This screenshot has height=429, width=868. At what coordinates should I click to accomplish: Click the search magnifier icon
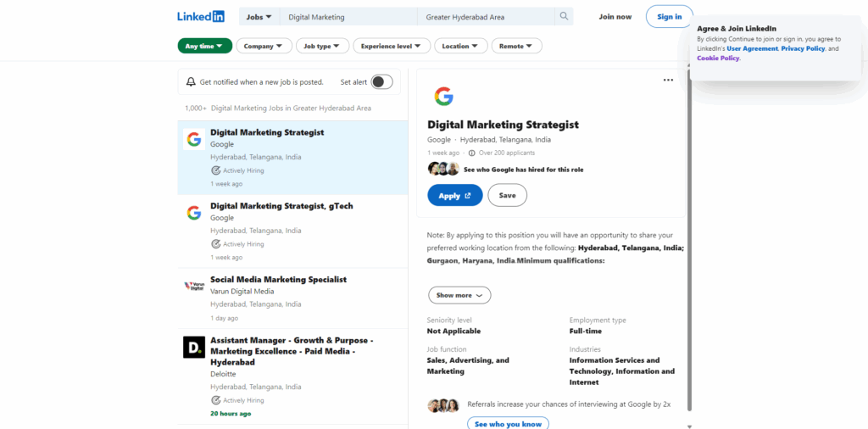(564, 17)
